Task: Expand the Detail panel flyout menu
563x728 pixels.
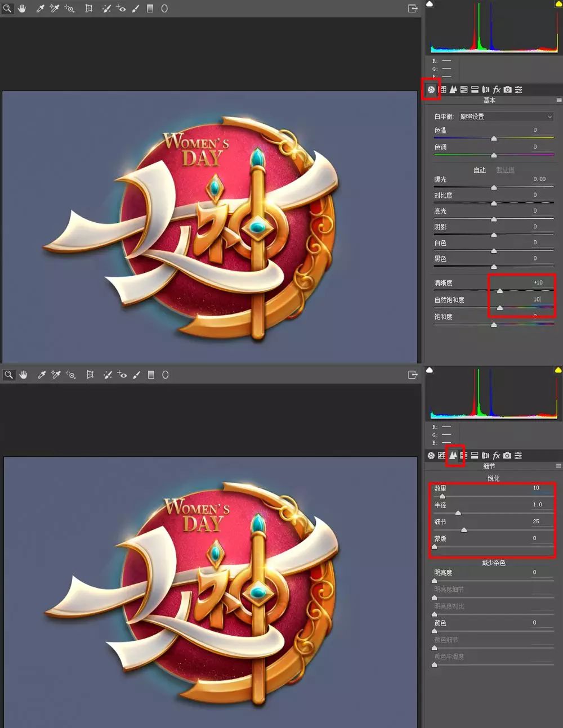Action: 558,466
